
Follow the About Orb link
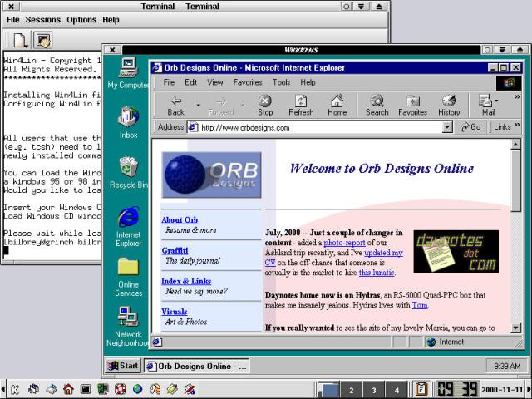[x=180, y=219]
